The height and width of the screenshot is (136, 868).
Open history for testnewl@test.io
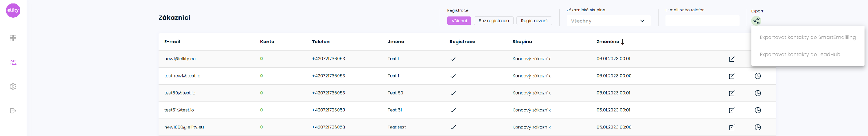click(757, 76)
